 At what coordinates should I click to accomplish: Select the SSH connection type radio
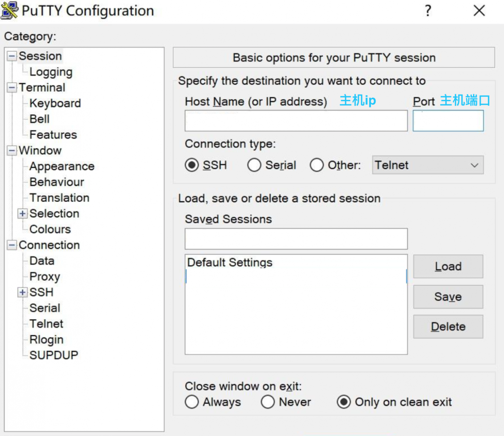192,165
